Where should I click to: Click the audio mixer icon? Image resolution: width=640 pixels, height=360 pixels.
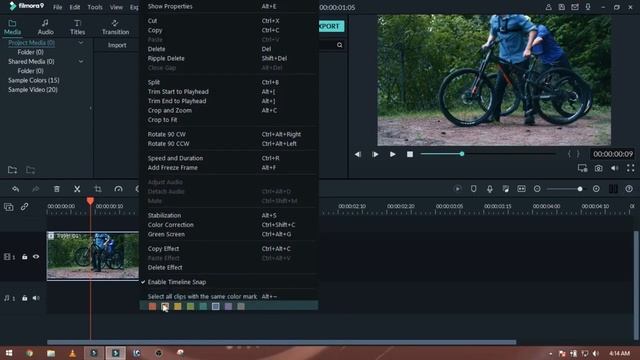(x=505, y=189)
